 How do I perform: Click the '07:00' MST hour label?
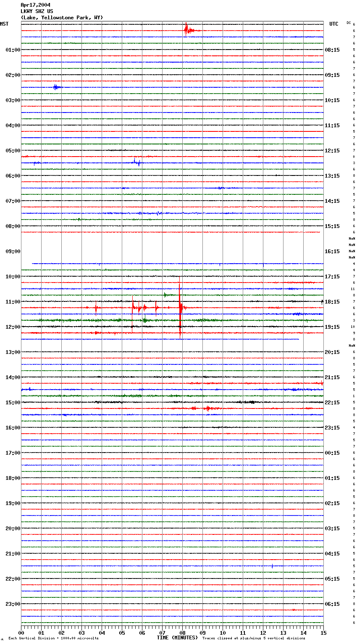click(x=13, y=201)
